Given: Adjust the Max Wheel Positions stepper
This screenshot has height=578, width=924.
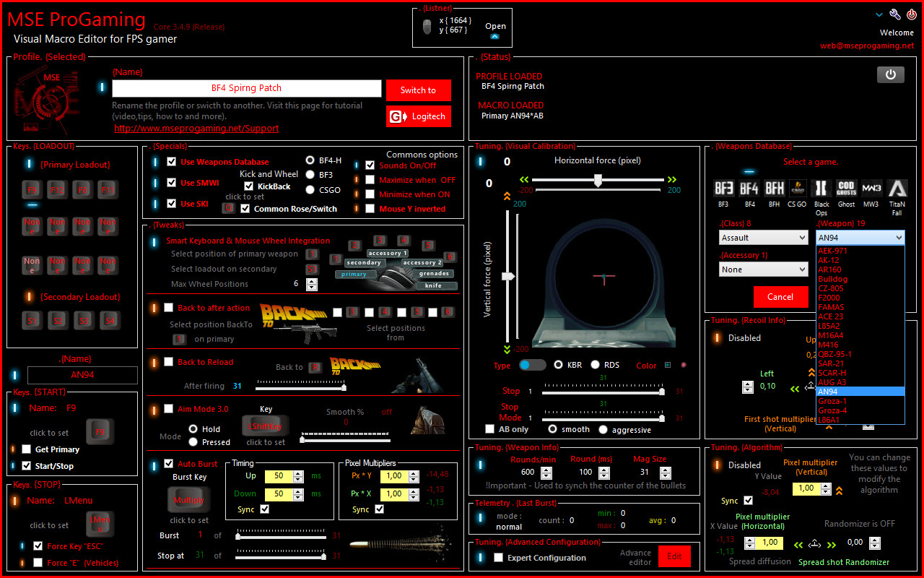Looking at the screenshot, I should point(312,284).
